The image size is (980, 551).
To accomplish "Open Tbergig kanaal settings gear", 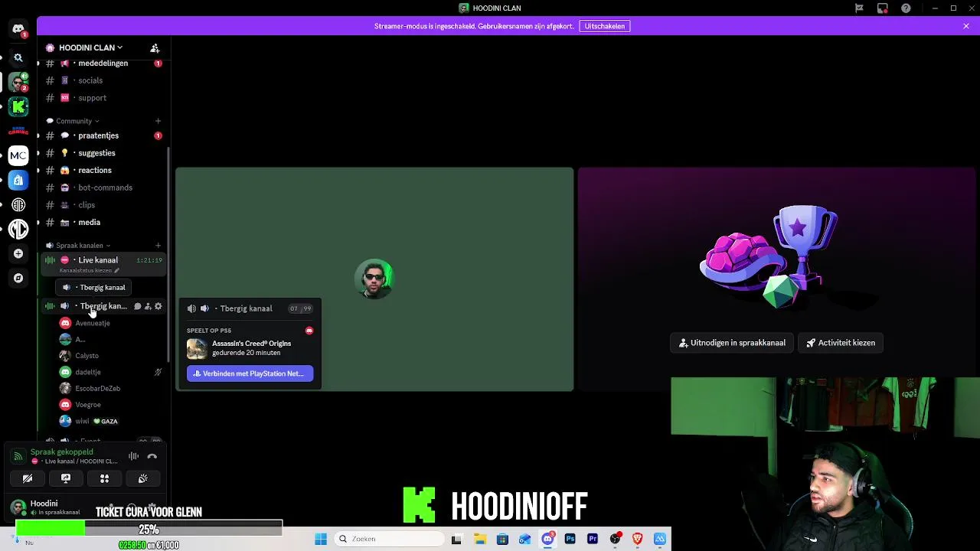I will [158, 306].
